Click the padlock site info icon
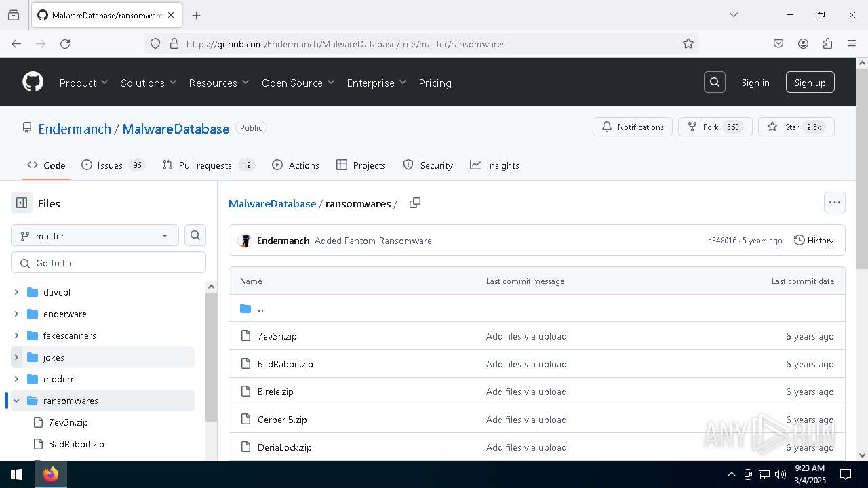Screen dimensions: 868x488 [x=174, y=43]
